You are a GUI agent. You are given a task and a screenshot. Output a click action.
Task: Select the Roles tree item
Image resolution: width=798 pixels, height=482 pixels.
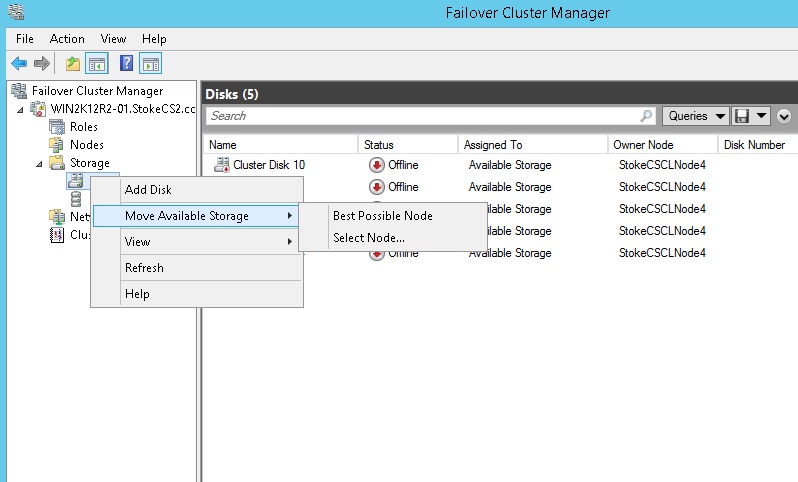tap(84, 127)
